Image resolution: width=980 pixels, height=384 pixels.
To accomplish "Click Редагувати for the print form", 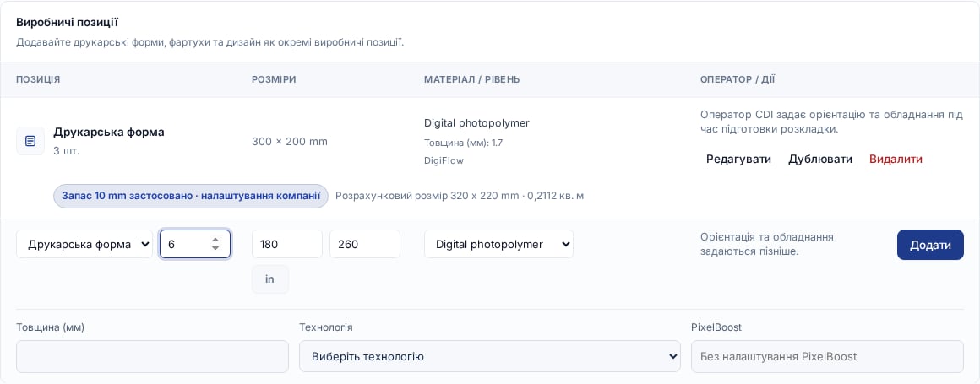I will pos(738,160).
